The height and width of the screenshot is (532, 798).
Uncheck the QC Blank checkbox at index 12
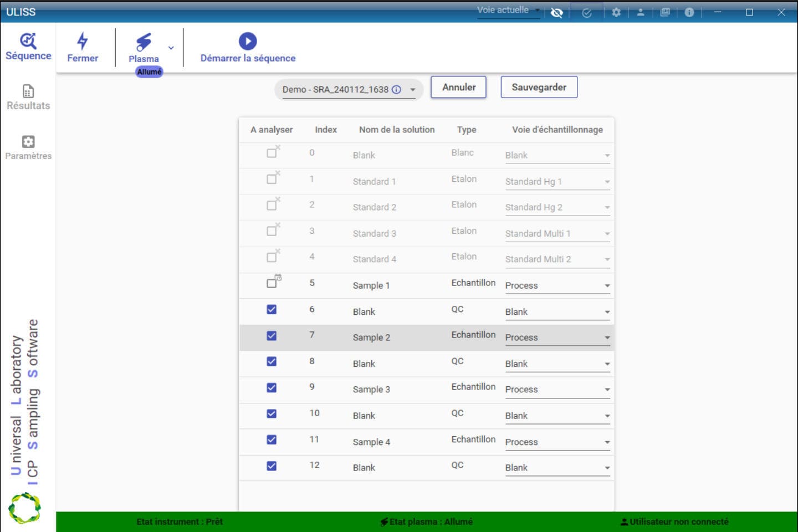click(x=271, y=465)
